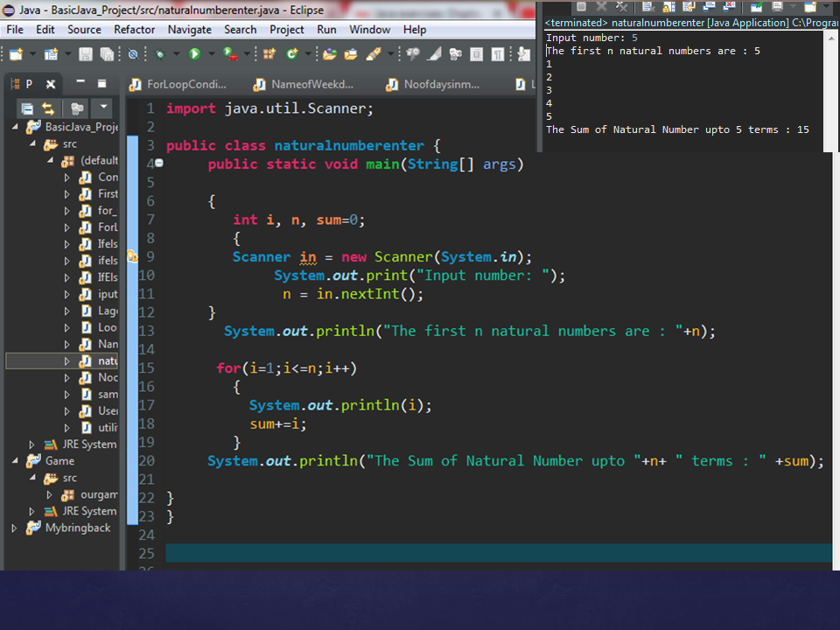Toggle Skip All Breakpoints

click(x=134, y=53)
